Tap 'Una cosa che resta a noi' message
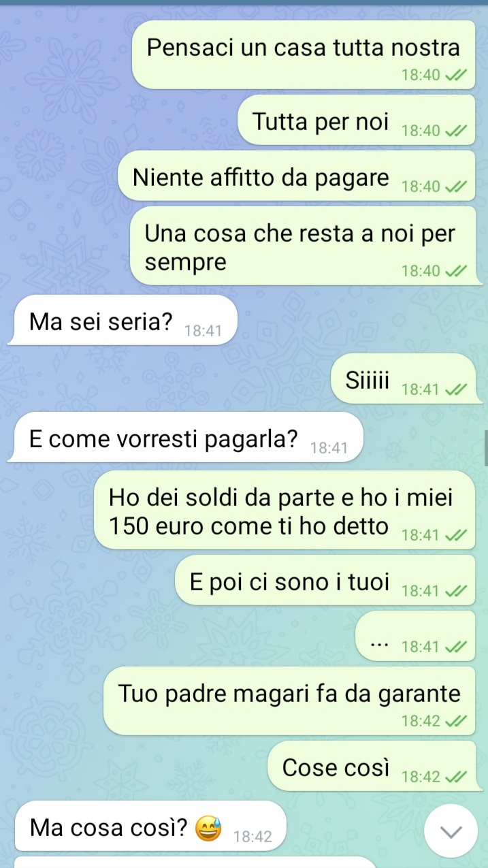488x868 pixels. 302,246
